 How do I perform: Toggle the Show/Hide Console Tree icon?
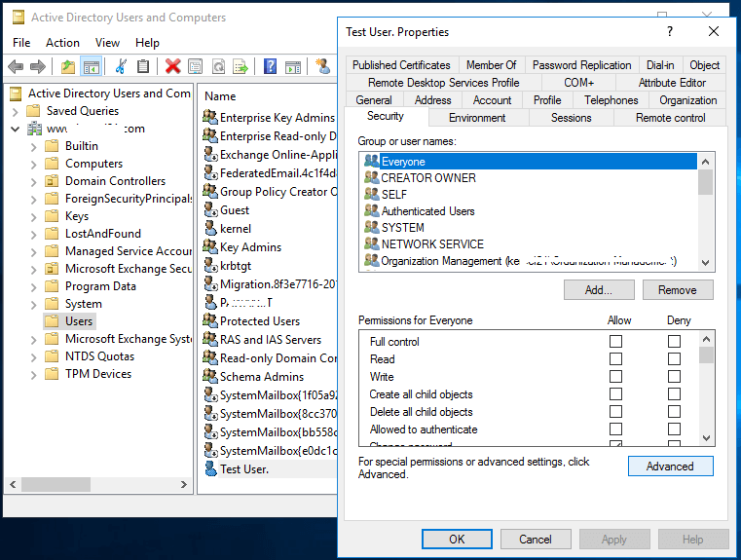coord(92,66)
